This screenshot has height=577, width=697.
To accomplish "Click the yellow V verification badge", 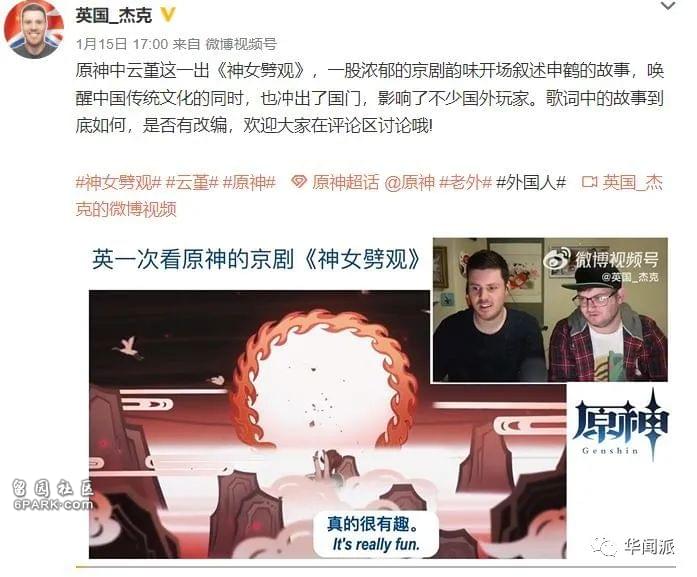I will pos(167,15).
